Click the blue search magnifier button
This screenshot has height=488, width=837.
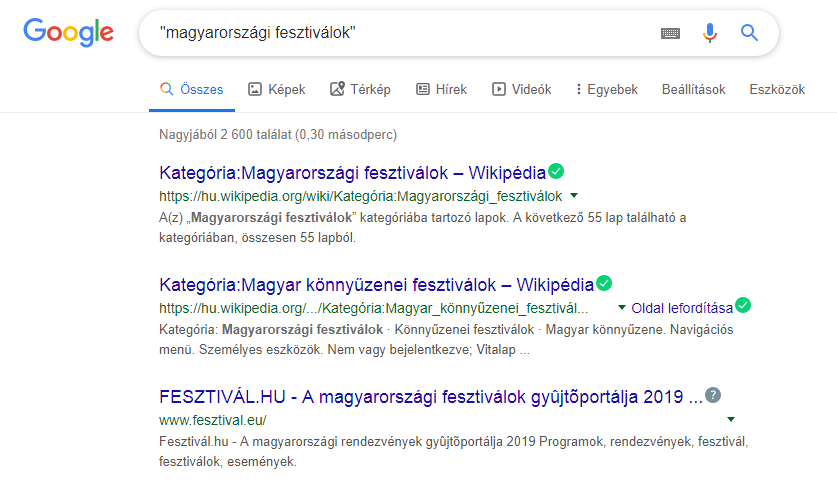pos(749,33)
